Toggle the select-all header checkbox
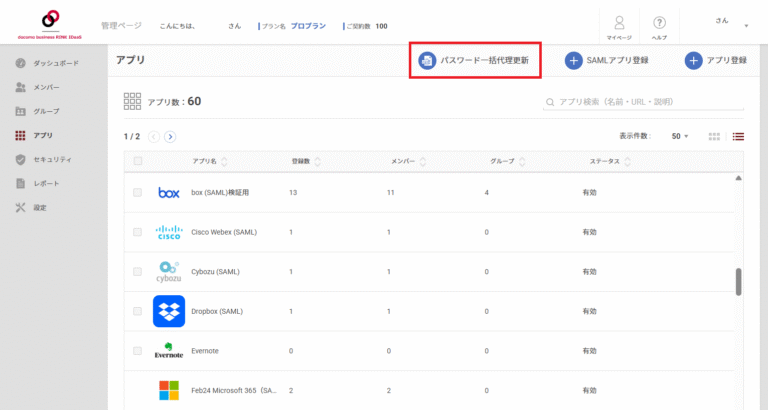 pyautogui.click(x=138, y=161)
